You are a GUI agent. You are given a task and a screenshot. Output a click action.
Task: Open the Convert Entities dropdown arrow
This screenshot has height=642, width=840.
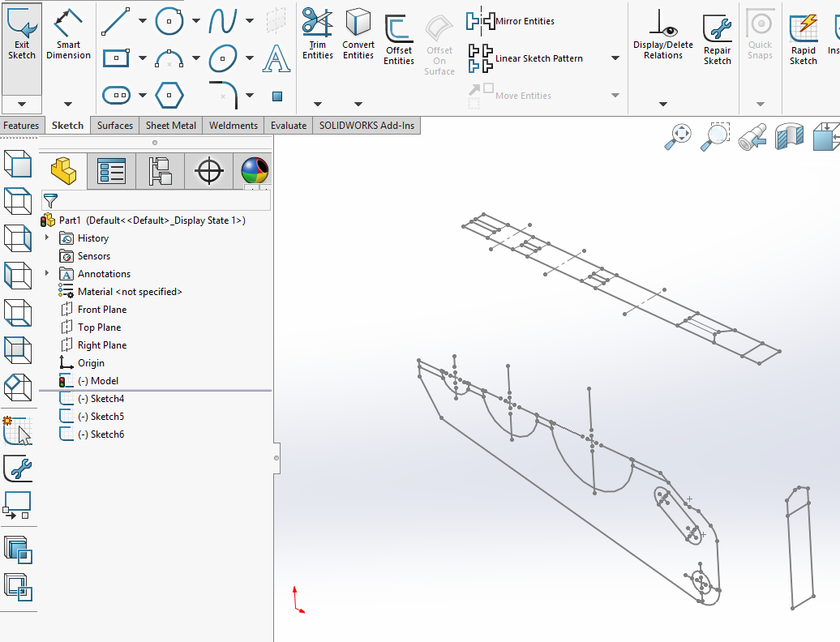(358, 104)
